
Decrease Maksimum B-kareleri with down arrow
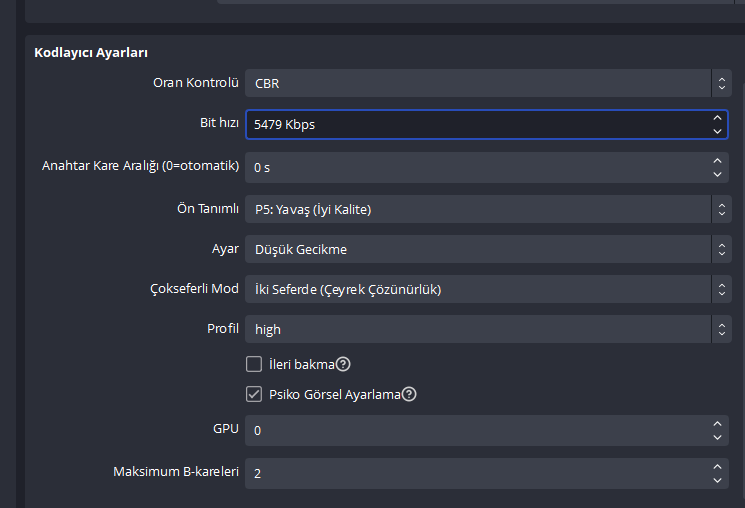(x=718, y=479)
